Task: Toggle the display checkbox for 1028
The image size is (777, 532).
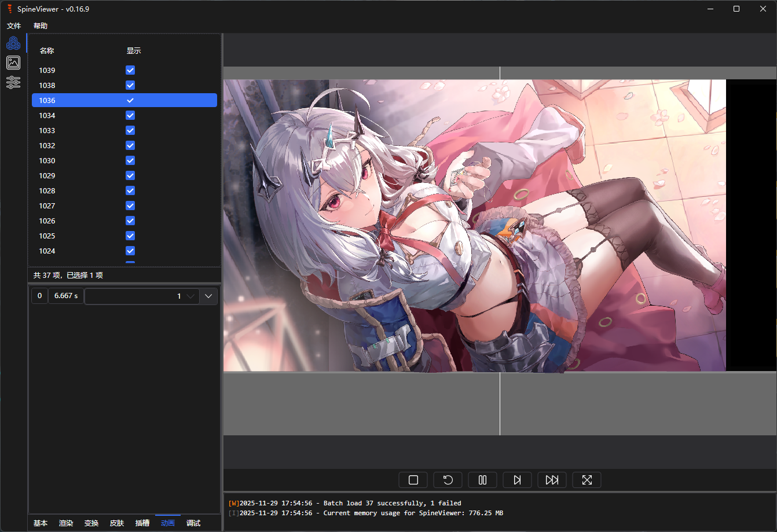Action: click(130, 190)
